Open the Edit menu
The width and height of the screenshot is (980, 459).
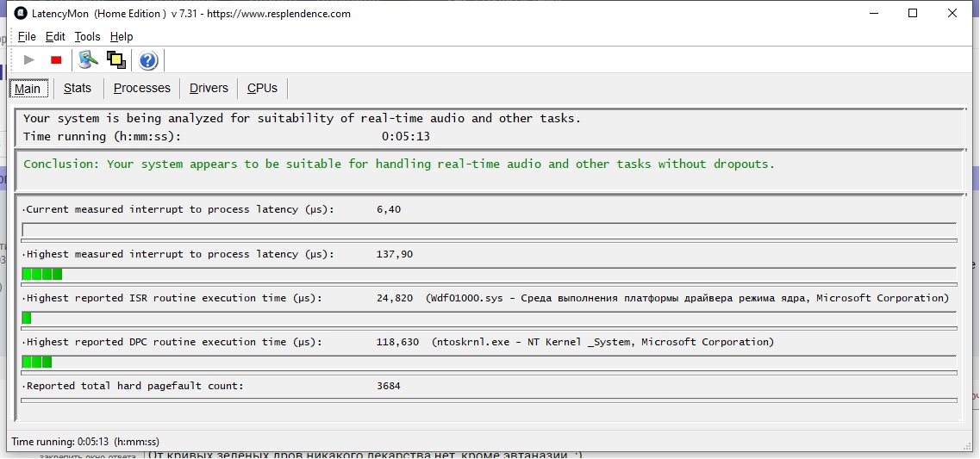coord(55,36)
